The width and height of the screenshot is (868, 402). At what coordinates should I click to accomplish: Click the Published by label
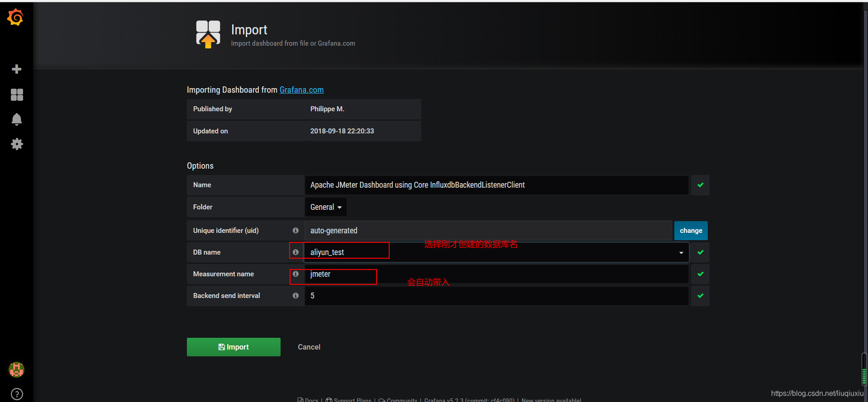213,109
